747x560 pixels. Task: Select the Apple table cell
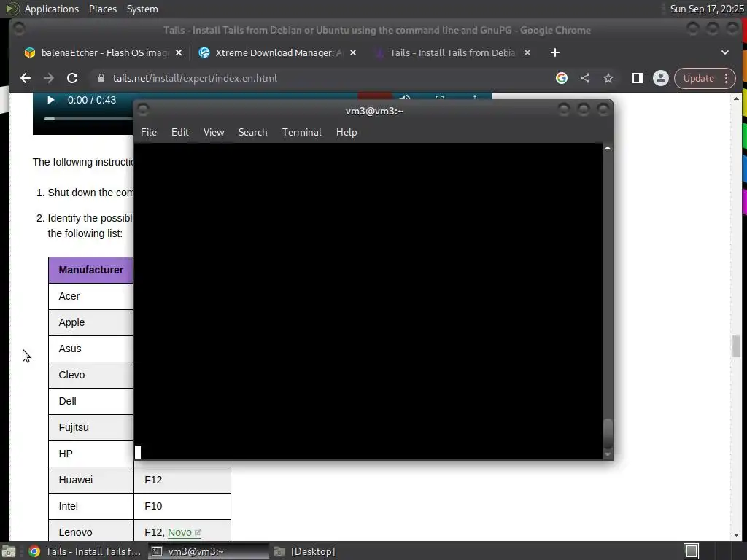91,322
